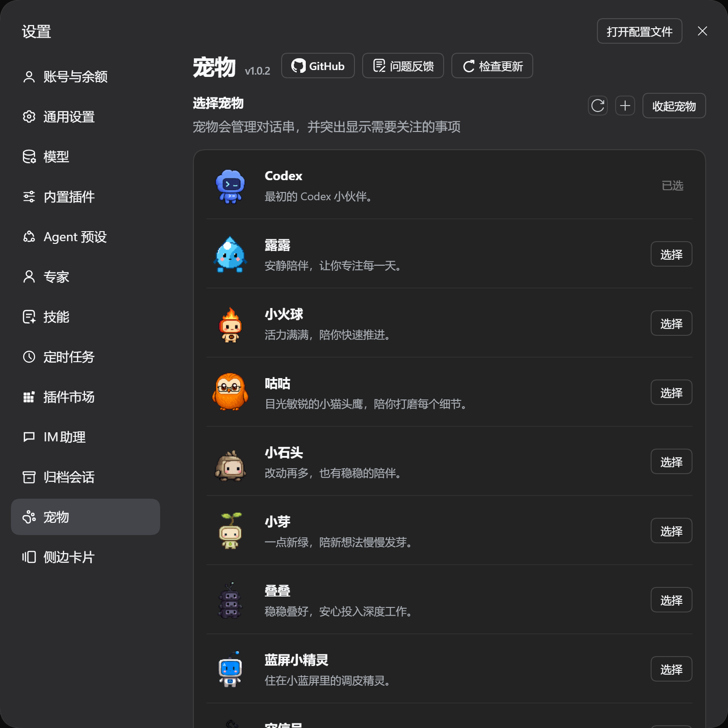Viewport: 728px width, 728px height.
Task: Click the refresh pets list icon
Action: click(597, 106)
